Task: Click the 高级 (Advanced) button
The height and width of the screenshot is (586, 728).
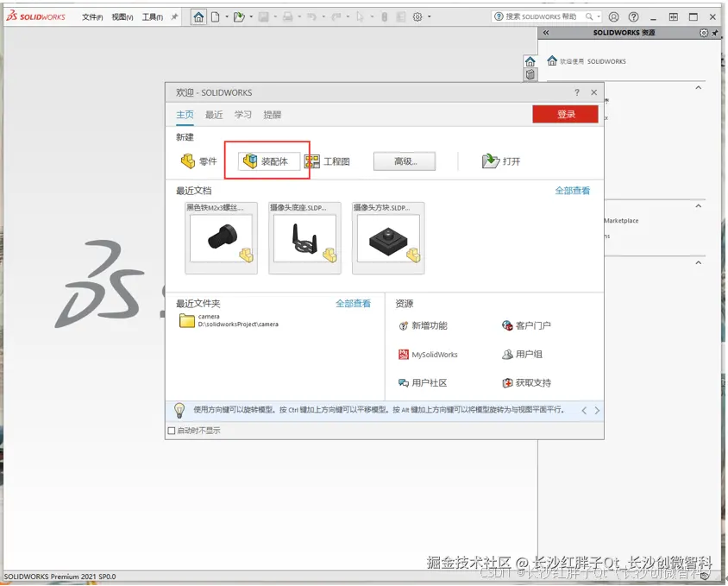Action: 404,161
